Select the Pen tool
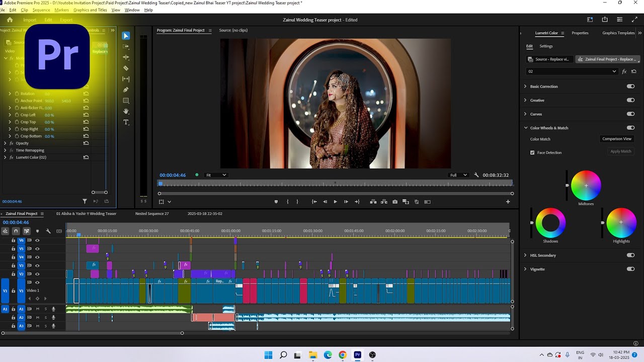 coord(126,89)
